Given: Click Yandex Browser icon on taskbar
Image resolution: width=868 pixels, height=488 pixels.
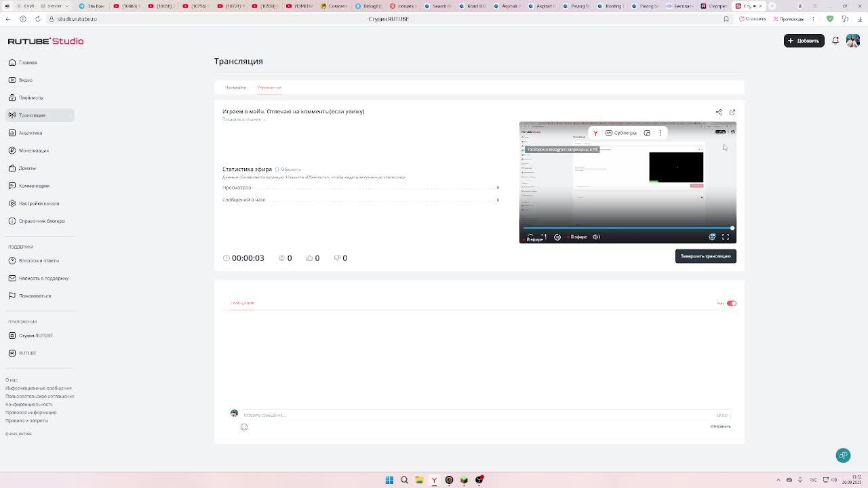Looking at the screenshot, I should 434,480.
